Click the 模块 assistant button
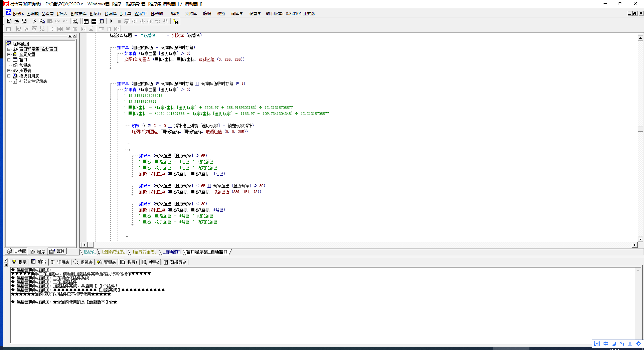 (175, 13)
